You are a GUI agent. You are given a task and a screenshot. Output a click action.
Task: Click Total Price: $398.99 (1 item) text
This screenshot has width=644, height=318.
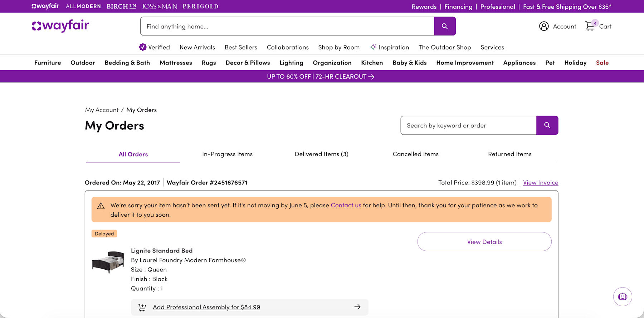(477, 183)
